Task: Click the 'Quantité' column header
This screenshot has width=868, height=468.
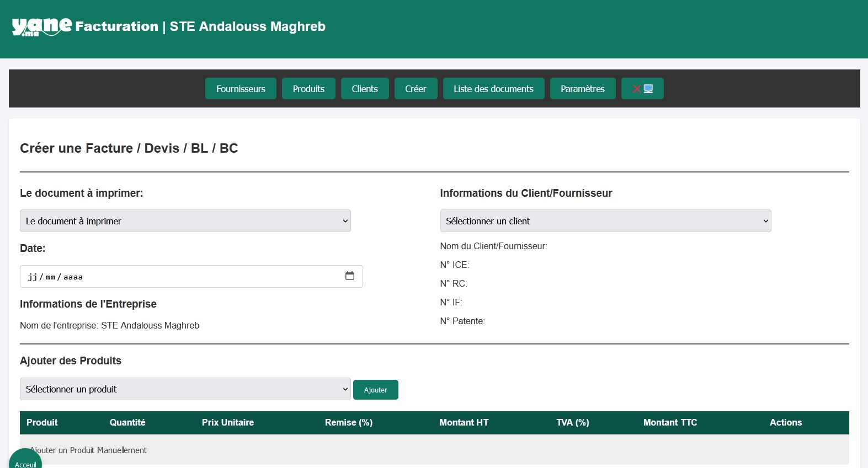Action: (x=127, y=422)
